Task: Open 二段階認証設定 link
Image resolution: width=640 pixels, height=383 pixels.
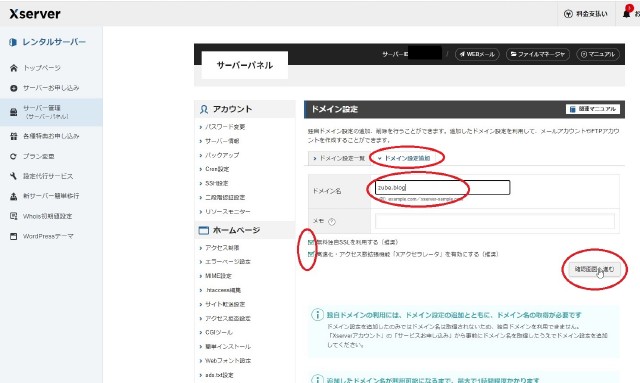Action: 225,197
